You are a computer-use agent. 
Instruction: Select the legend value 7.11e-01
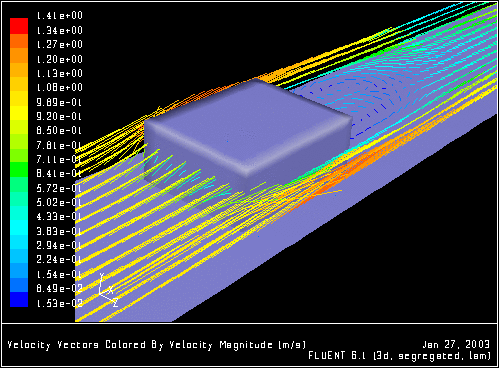click(59, 159)
